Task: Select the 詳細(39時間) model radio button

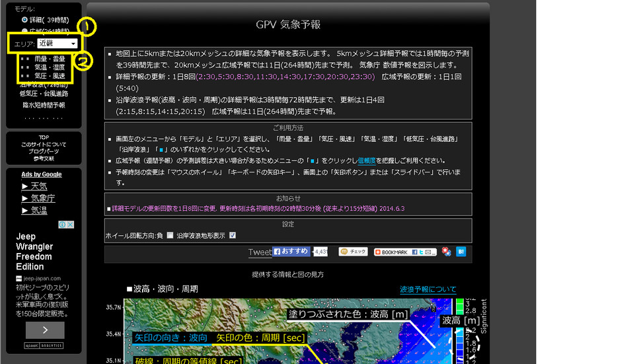Action: click(x=24, y=20)
